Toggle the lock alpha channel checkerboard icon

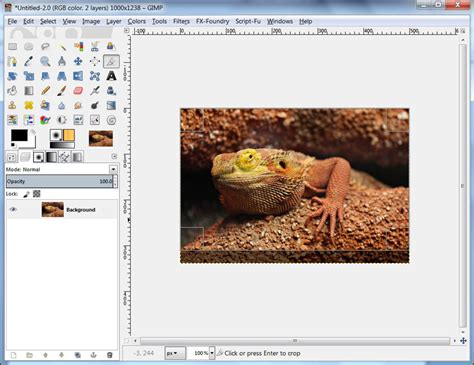click(37, 194)
